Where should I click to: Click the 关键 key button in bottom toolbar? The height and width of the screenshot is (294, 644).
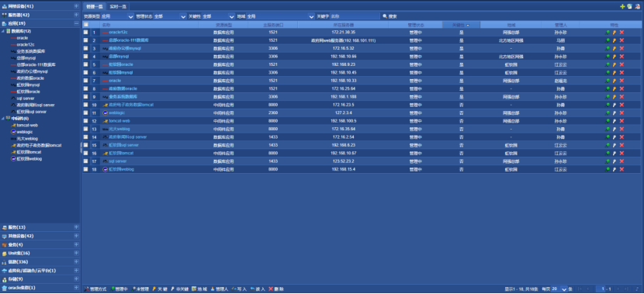click(x=160, y=289)
